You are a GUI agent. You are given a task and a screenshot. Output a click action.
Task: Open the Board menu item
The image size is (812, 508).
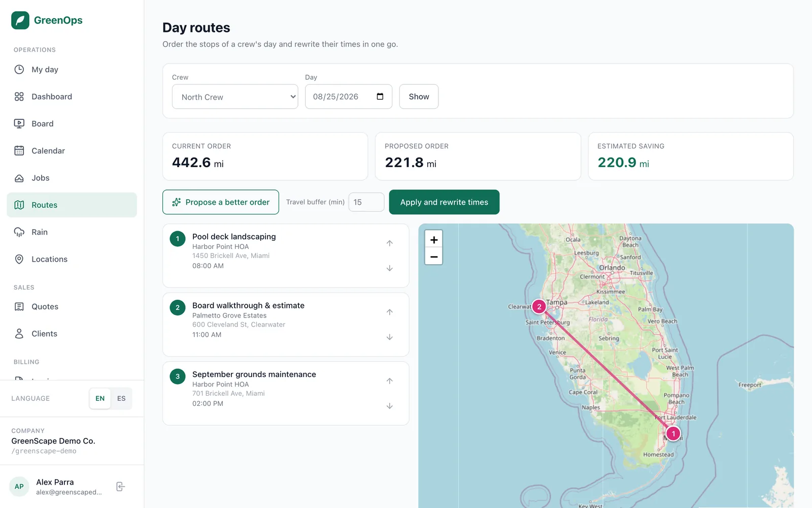click(x=72, y=123)
